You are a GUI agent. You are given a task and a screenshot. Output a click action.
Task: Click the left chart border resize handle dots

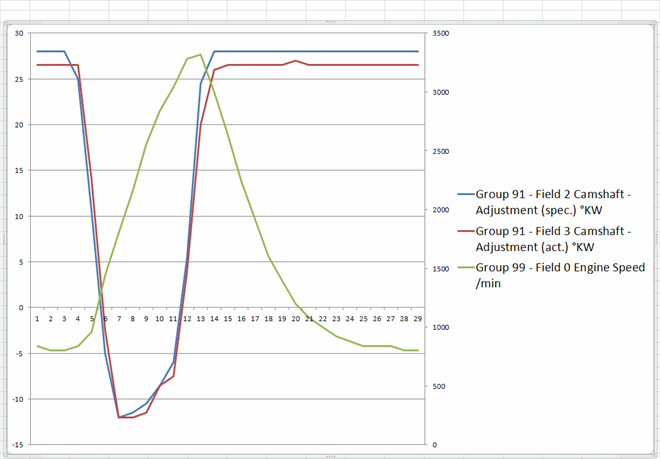click(x=4, y=239)
